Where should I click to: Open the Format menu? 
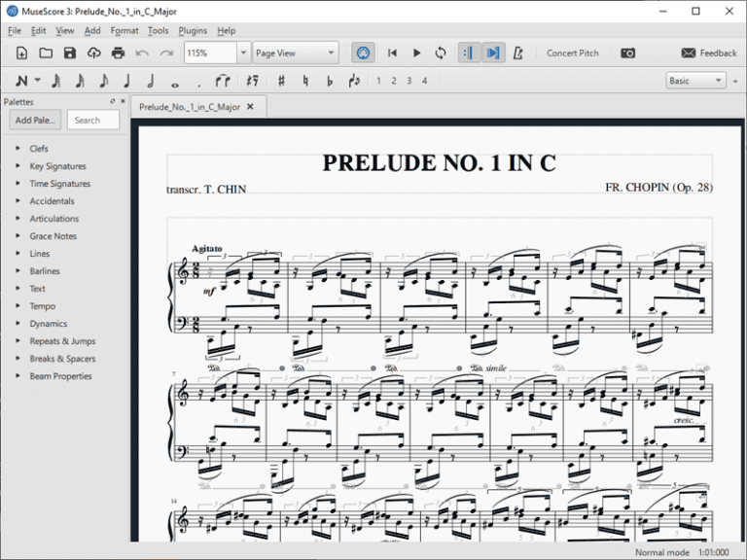(124, 30)
